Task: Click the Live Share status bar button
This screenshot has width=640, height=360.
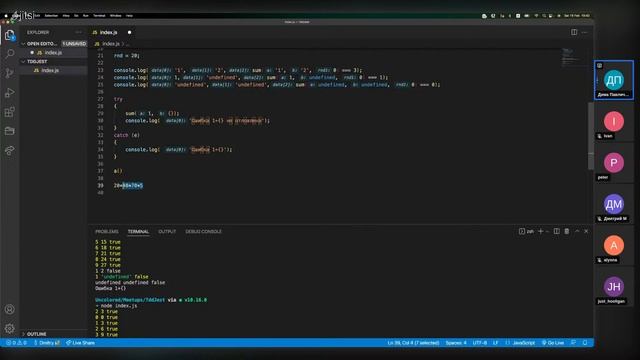Action: tap(80, 343)
